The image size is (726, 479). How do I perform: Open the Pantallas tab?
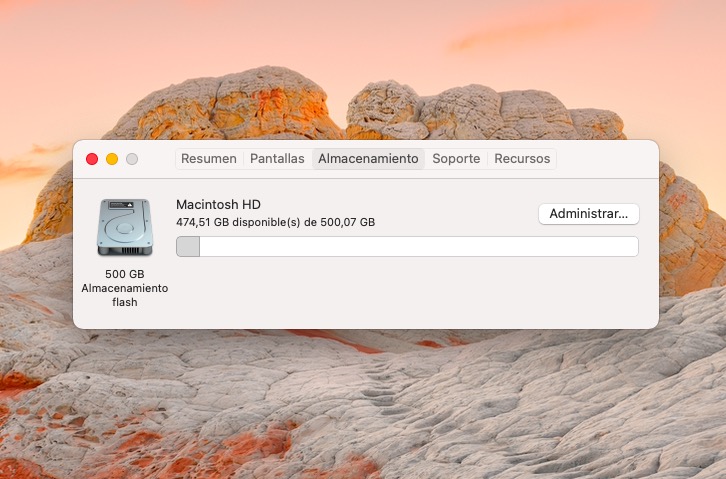[277, 159]
